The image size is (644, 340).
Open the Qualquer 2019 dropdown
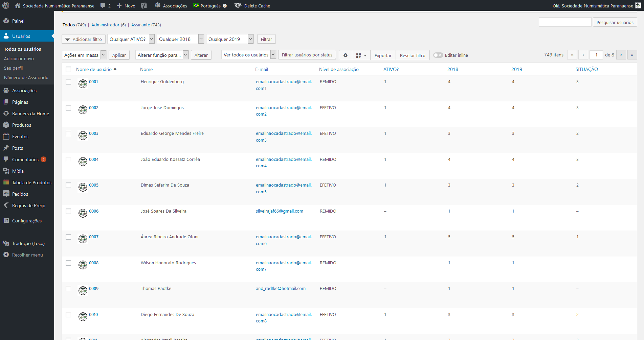pyautogui.click(x=230, y=39)
